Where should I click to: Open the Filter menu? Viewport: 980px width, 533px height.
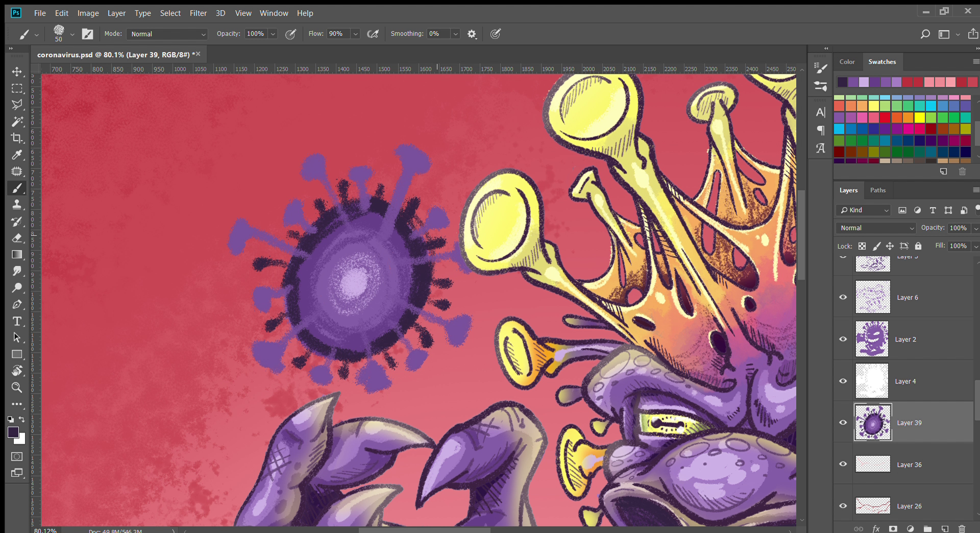coord(198,13)
